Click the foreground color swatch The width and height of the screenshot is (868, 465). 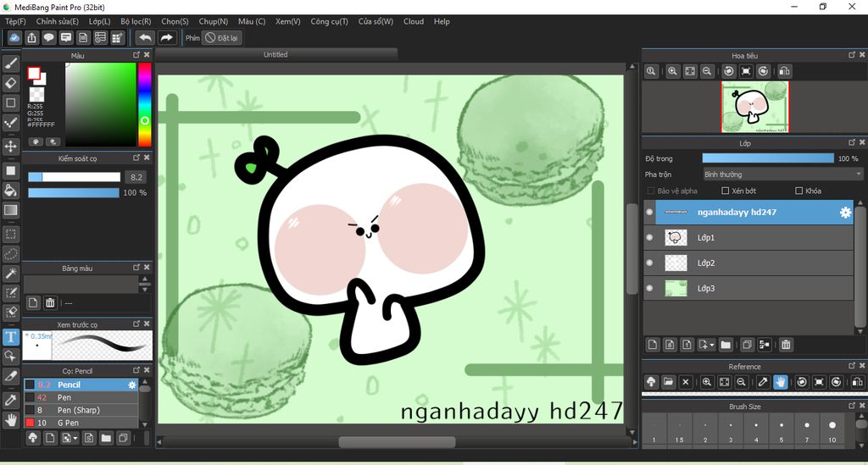(x=34, y=74)
